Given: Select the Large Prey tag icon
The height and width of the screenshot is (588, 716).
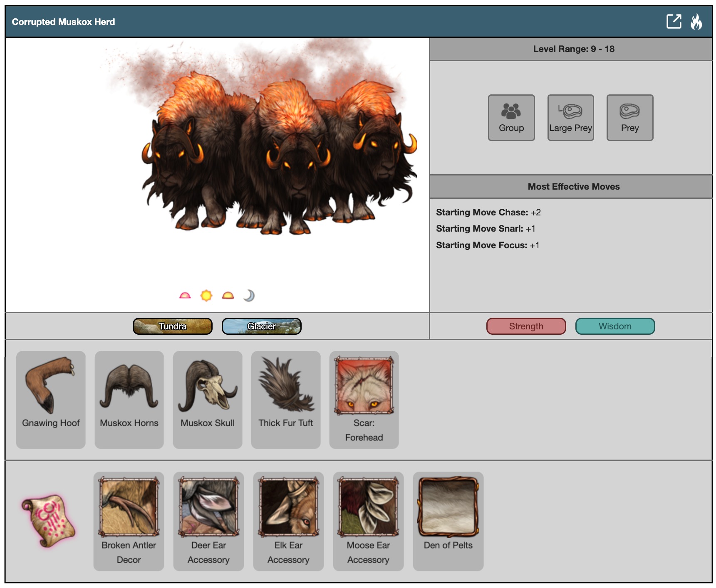Looking at the screenshot, I should (x=570, y=118).
